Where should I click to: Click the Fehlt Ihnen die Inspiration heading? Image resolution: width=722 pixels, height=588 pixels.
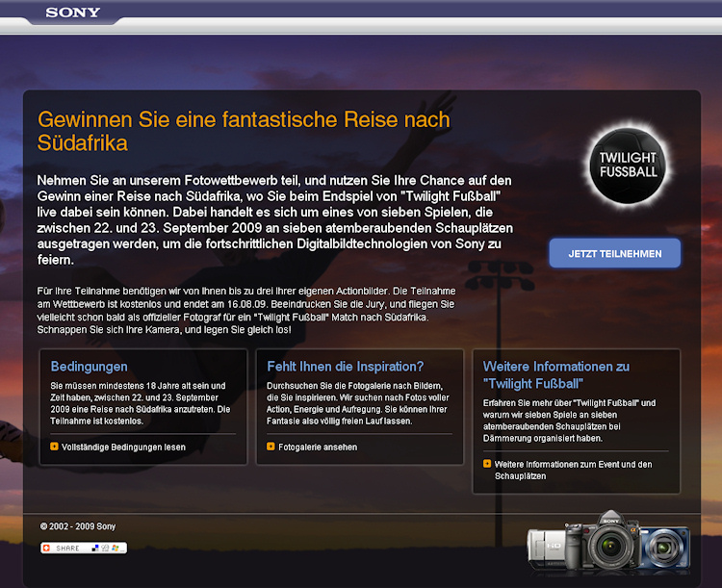pyautogui.click(x=345, y=367)
